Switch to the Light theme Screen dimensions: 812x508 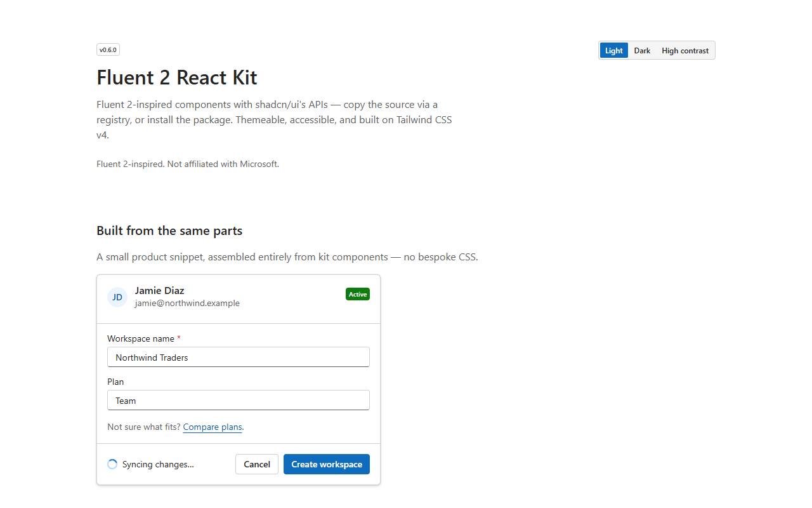click(613, 51)
